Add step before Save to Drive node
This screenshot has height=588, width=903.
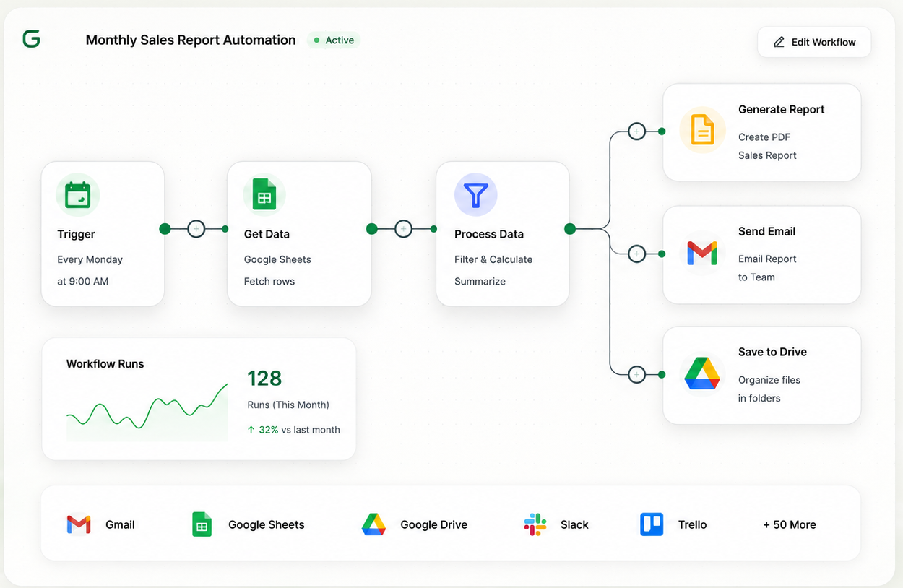(636, 374)
